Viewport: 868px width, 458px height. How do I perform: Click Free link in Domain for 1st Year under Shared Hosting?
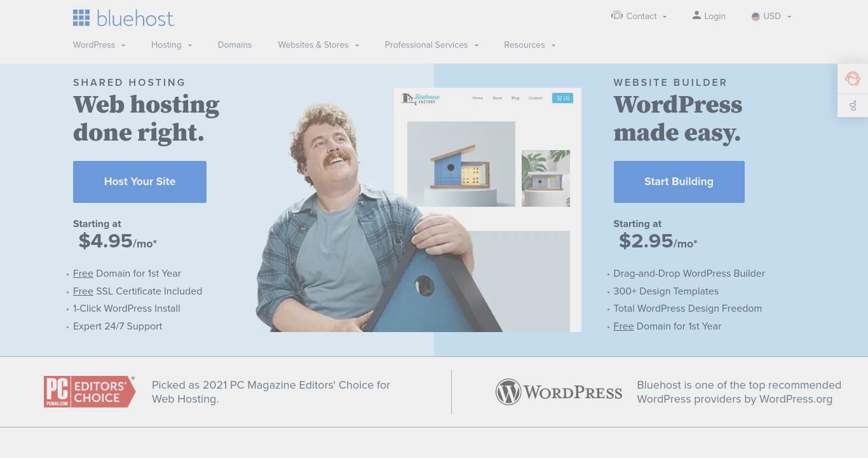[83, 274]
